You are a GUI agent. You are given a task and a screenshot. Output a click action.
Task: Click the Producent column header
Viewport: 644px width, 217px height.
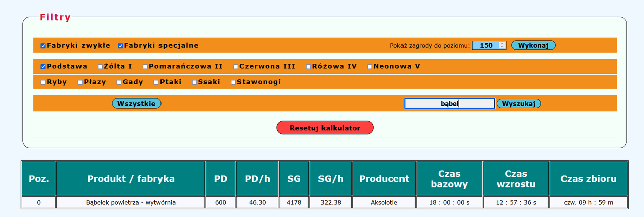384,179
